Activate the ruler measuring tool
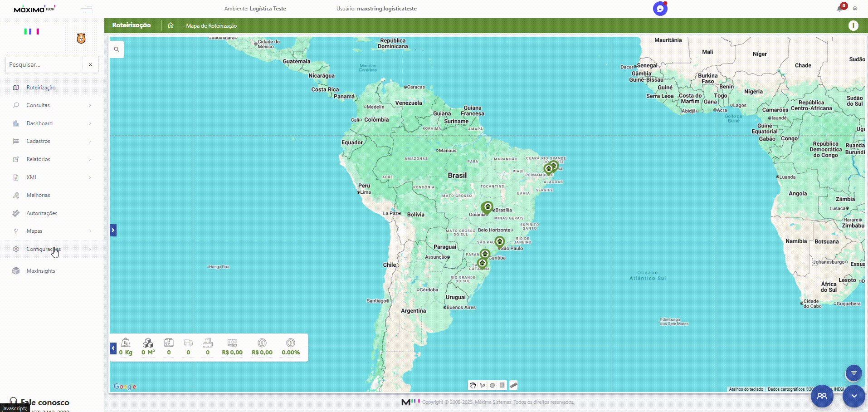The height and width of the screenshot is (412, 868). click(513, 385)
